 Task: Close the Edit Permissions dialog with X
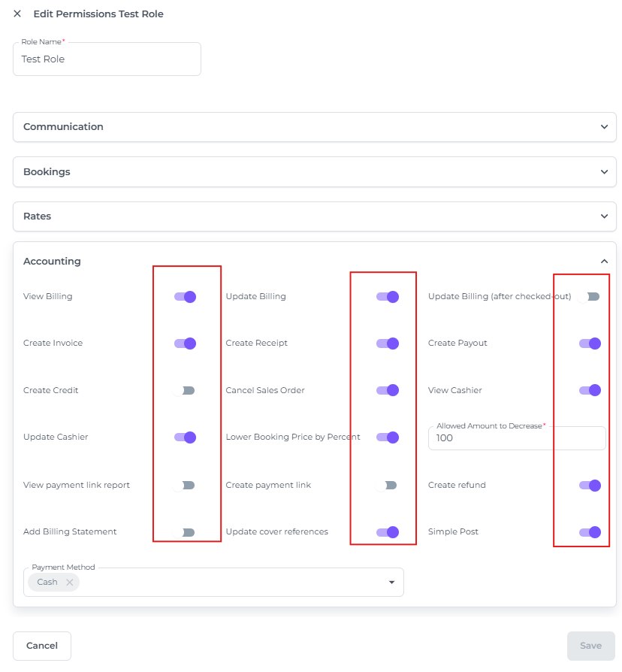tap(17, 14)
